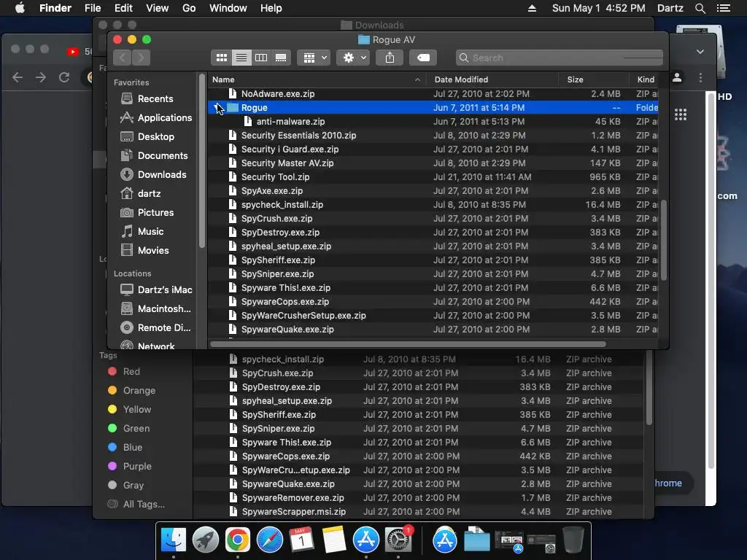Click the horizontal scrollbar in Rogue AV
The height and width of the screenshot is (560, 747).
(x=408, y=344)
